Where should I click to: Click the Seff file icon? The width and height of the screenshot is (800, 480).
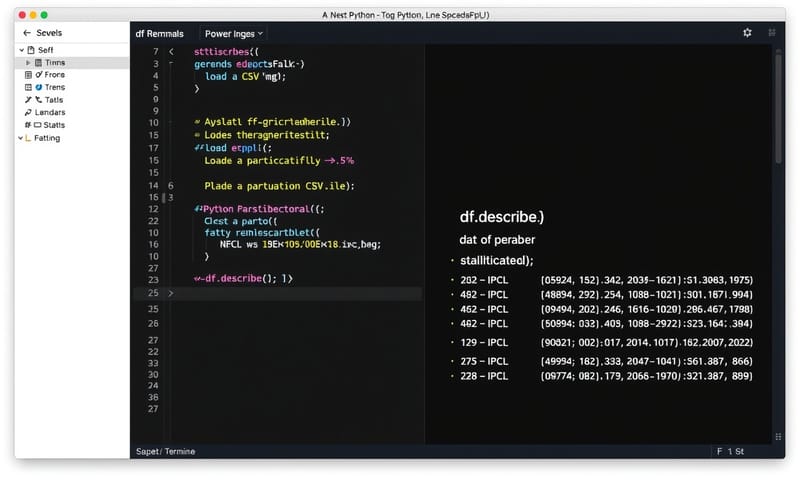(32, 49)
